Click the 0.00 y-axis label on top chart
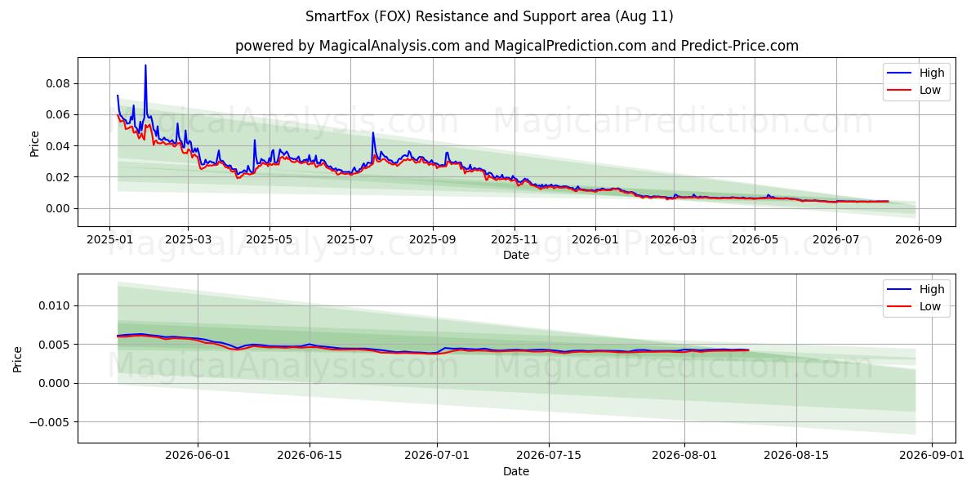The height and width of the screenshot is (490, 980). [58, 208]
